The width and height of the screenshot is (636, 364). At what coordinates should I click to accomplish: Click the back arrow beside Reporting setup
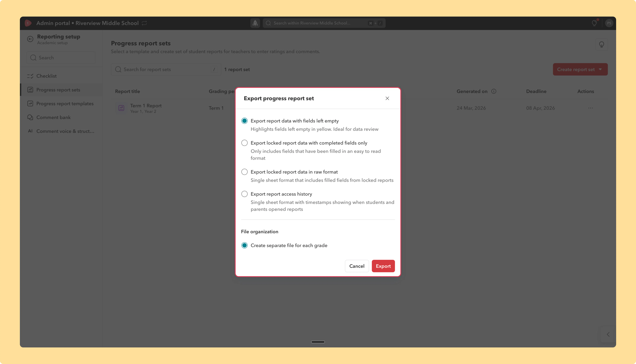(x=30, y=39)
